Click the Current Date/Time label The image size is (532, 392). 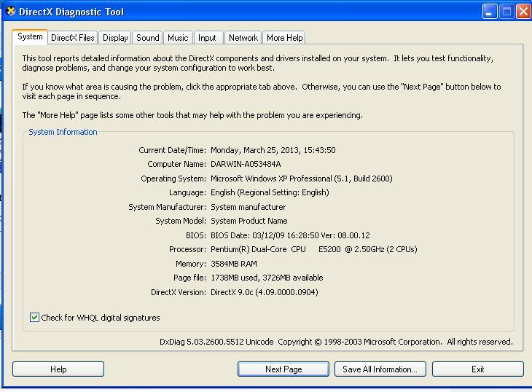click(x=173, y=150)
